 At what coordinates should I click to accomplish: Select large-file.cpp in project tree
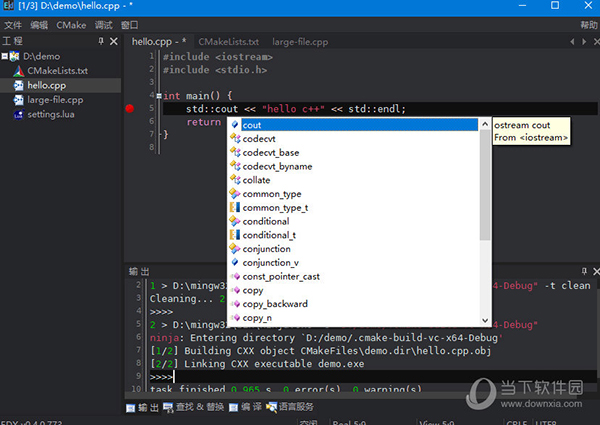pyautogui.click(x=55, y=100)
